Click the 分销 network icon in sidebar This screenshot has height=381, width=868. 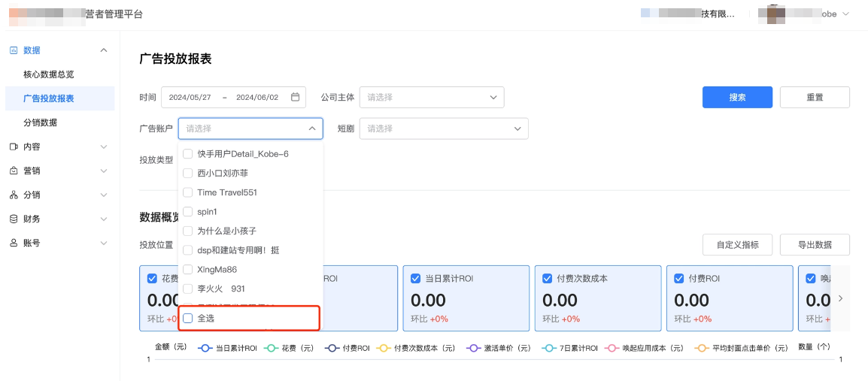click(x=14, y=195)
